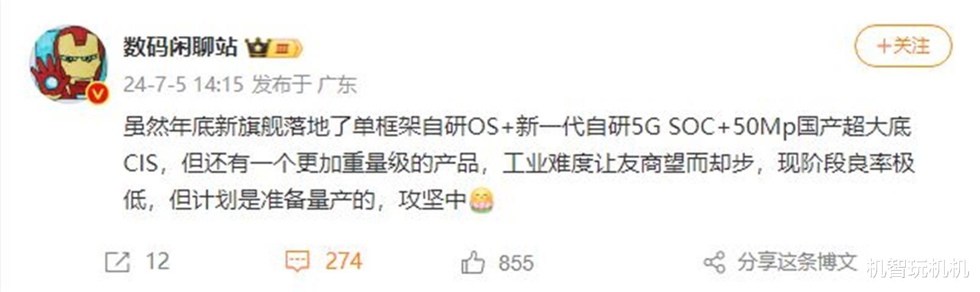980x292 pixels.
Task: Click the like count 855
Action: click(x=516, y=263)
